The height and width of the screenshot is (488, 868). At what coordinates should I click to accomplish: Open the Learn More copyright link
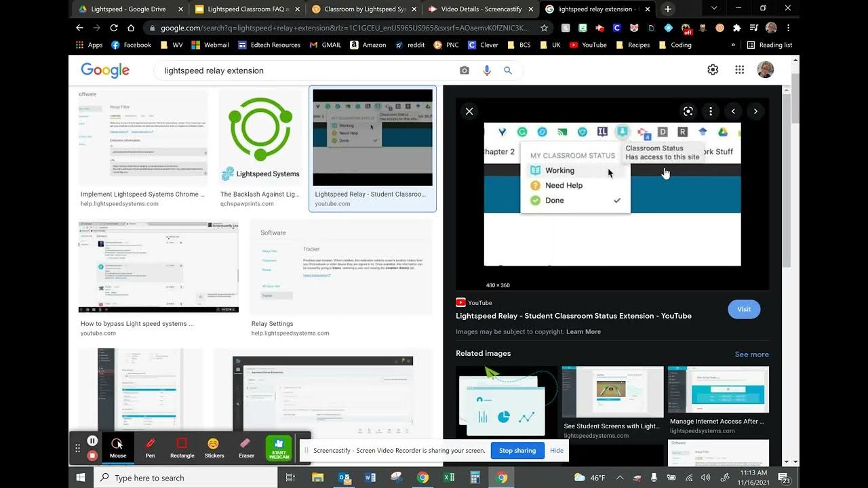(583, 331)
